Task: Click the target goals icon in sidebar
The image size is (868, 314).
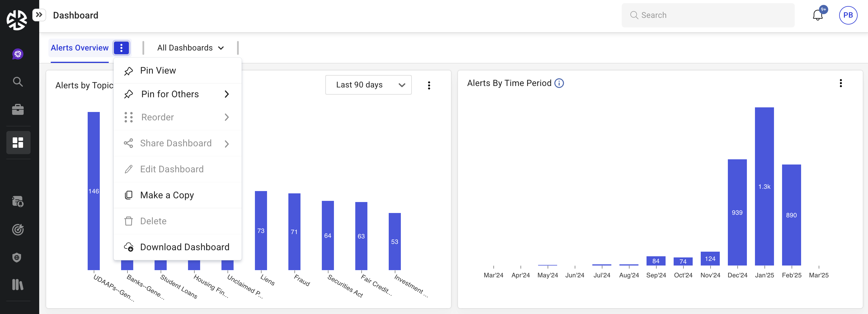Action: point(18,229)
